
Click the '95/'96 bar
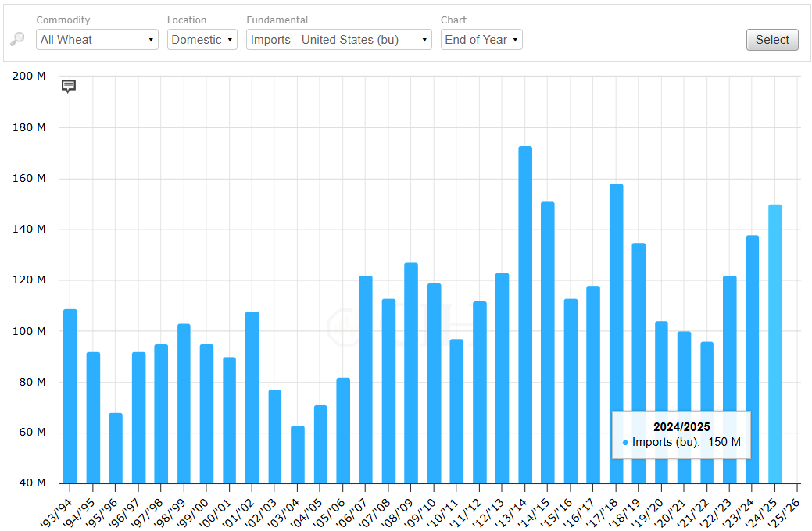pyautogui.click(x=116, y=447)
